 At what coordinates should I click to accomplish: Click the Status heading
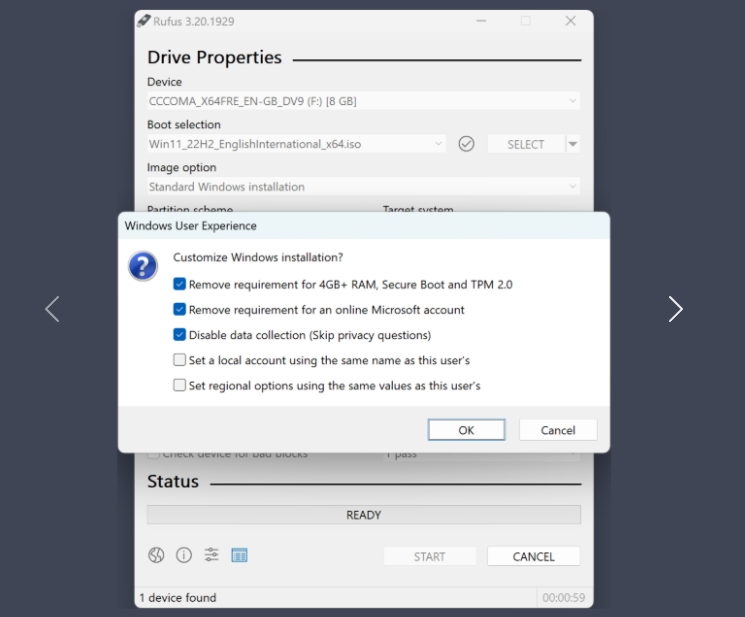[x=173, y=481]
